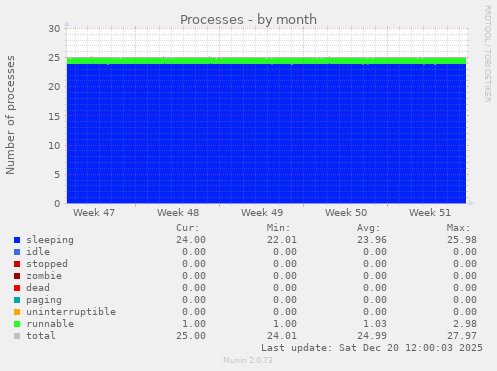Click the runnable average value 1.03
The height and width of the screenshot is (371, 497).
pos(375,324)
